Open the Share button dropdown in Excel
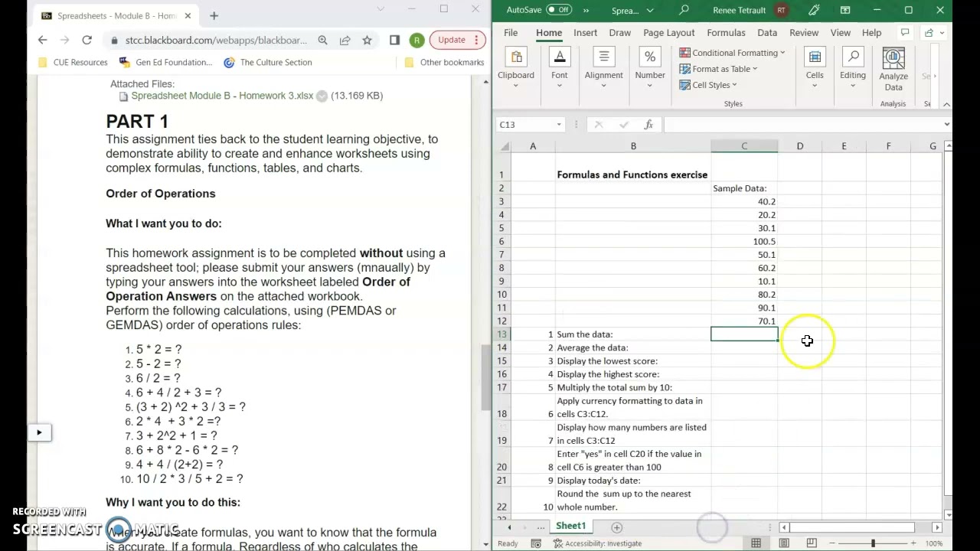Viewport: 980px width, 551px height. [x=933, y=33]
